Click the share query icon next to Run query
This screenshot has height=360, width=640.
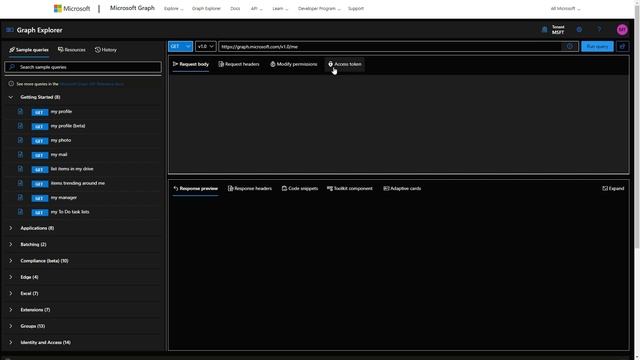622,47
